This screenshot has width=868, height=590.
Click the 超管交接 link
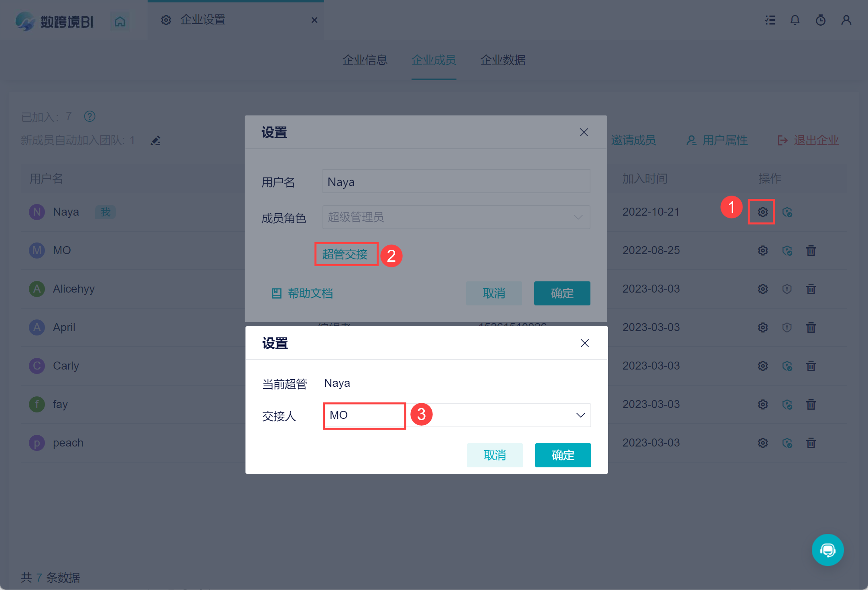(x=345, y=254)
